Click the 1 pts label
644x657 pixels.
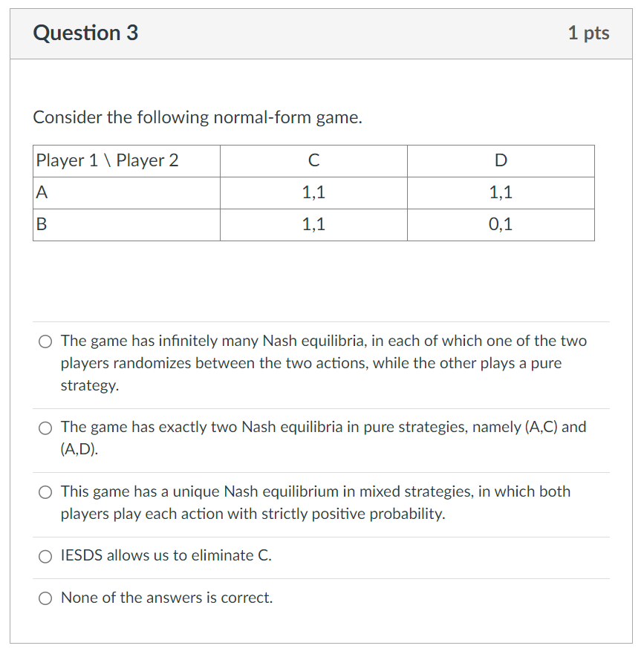click(x=589, y=33)
